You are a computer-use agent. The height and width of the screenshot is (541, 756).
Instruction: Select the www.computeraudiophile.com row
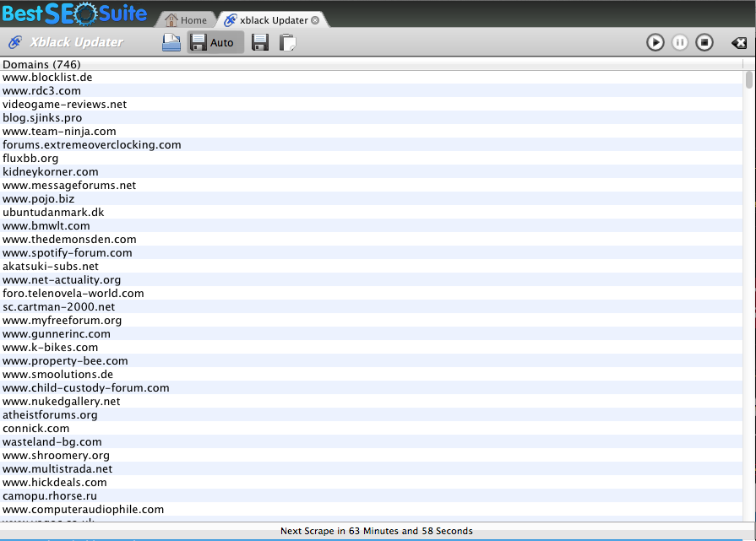(372, 509)
